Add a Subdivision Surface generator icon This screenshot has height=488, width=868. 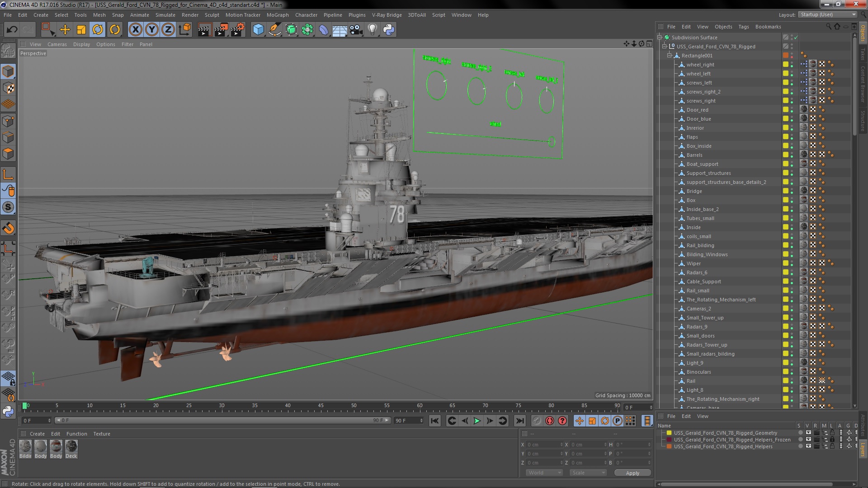[x=292, y=30]
